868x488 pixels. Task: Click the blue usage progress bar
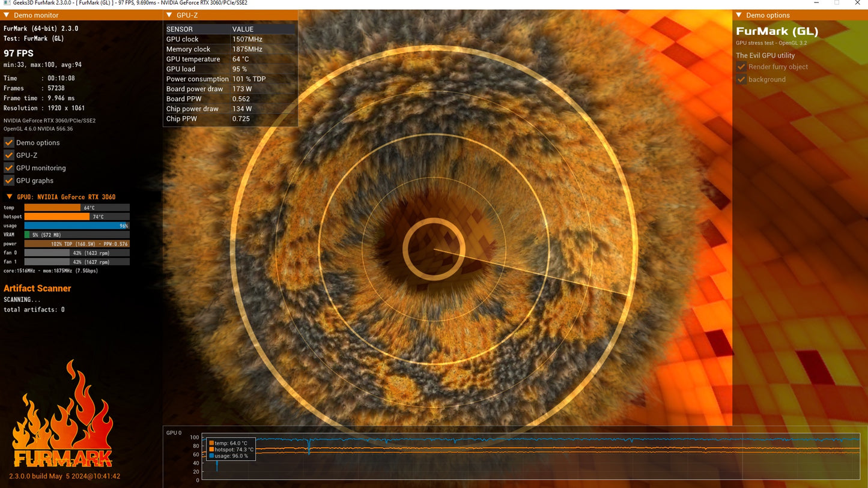pyautogui.click(x=77, y=226)
